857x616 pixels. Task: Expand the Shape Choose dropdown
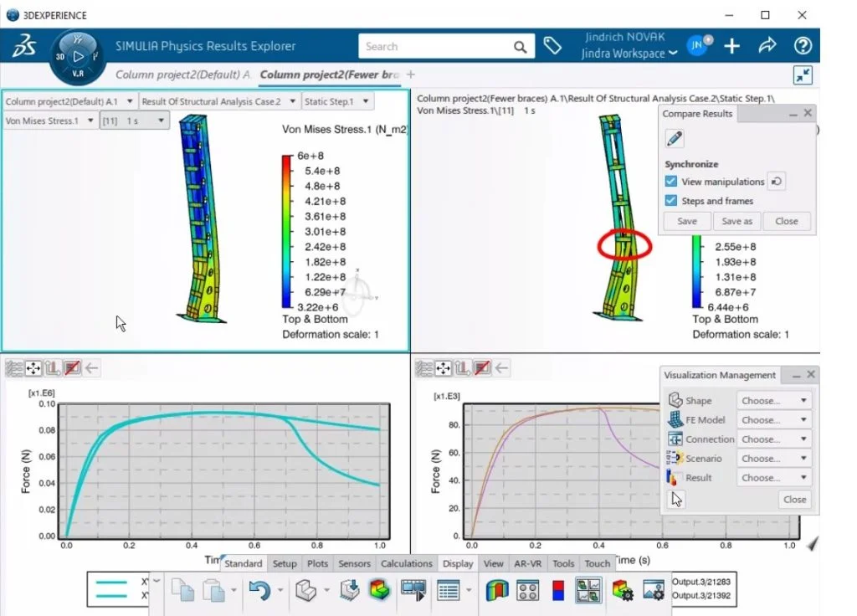tap(773, 401)
